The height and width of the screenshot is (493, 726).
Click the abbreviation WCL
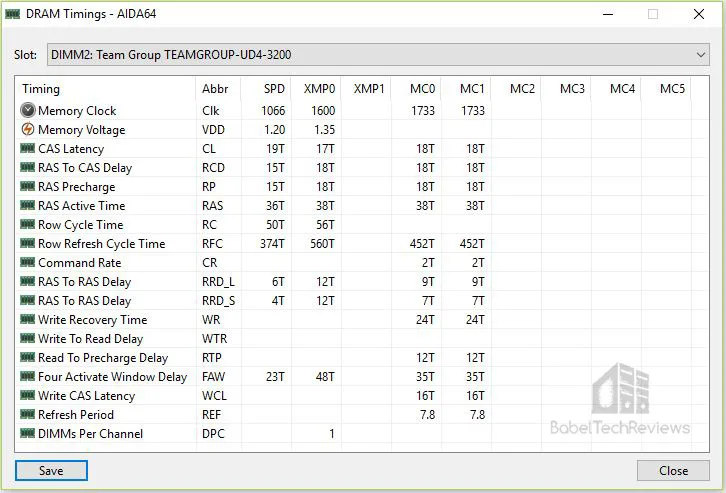214,395
